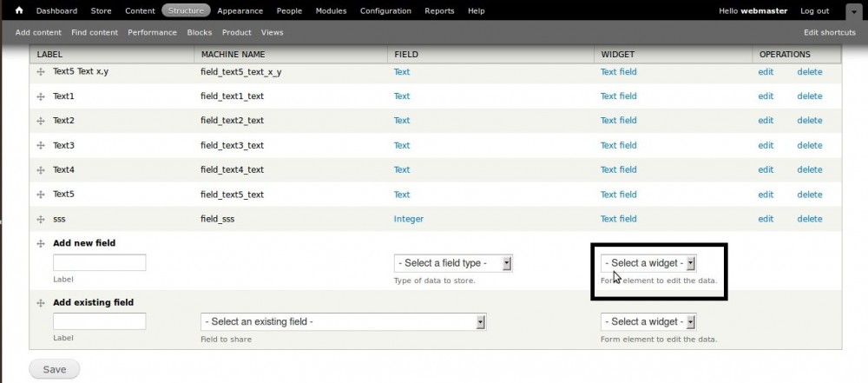Click the drag handle for Add new field
The height and width of the screenshot is (383, 868).
click(x=41, y=244)
